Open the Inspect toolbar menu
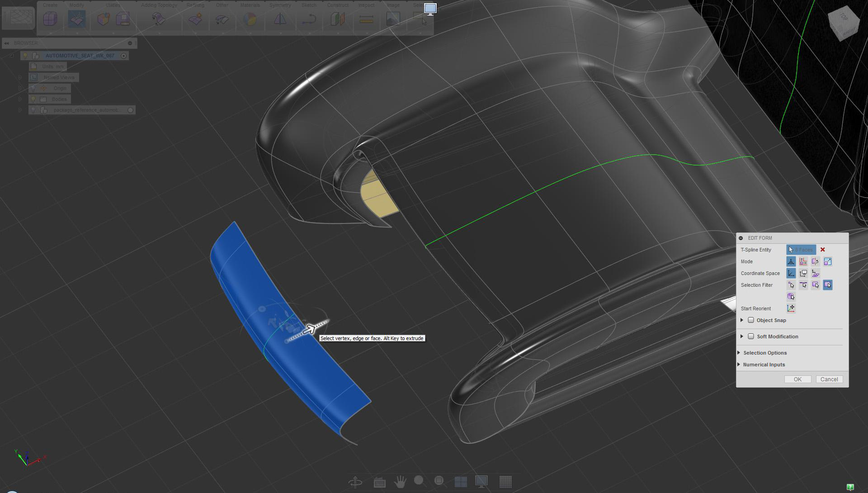 click(x=366, y=5)
